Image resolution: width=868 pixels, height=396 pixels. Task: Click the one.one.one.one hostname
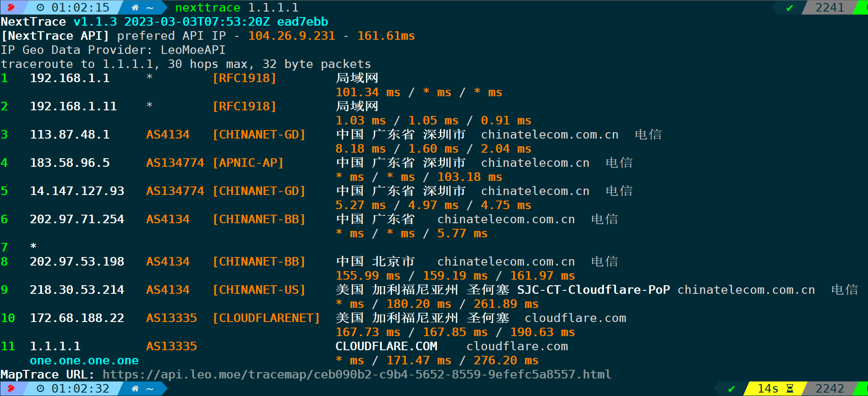[x=84, y=361]
